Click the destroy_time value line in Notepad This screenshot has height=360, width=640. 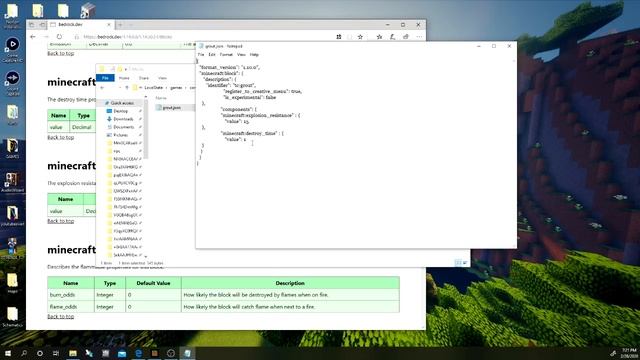click(x=236, y=139)
